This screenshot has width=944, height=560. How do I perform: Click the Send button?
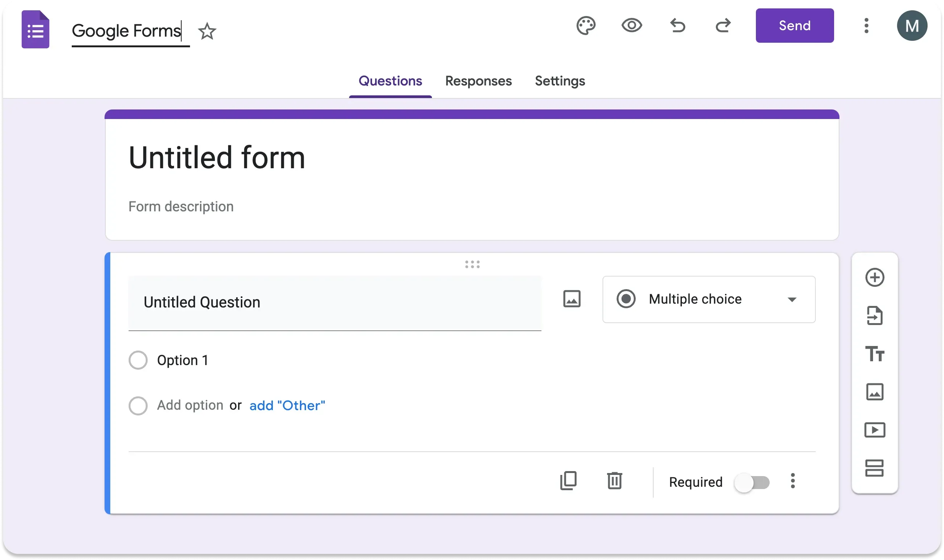794,26
